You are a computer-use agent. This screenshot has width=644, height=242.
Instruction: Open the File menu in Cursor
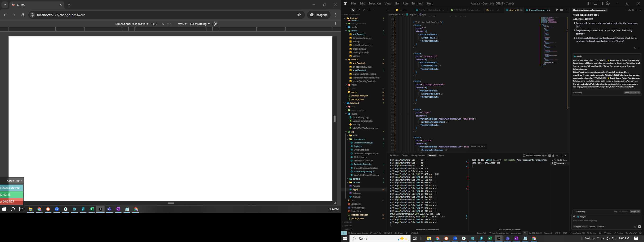click(x=353, y=4)
